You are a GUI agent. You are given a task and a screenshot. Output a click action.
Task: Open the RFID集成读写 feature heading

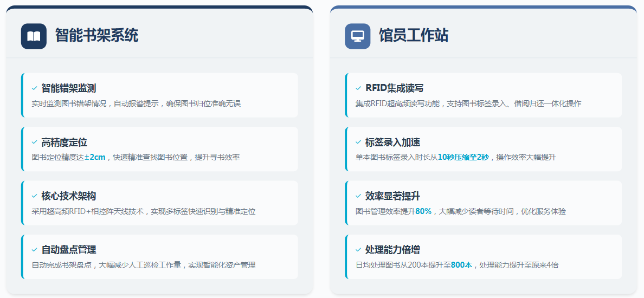coord(394,88)
